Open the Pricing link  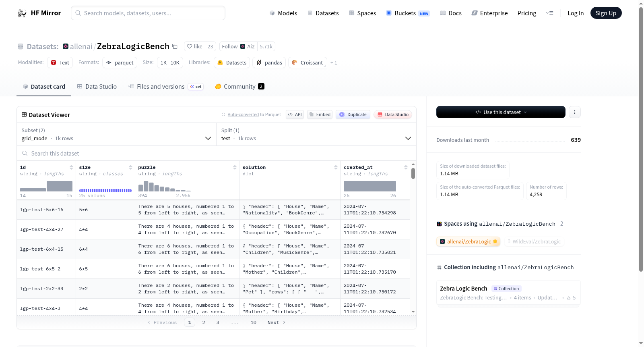tap(527, 13)
